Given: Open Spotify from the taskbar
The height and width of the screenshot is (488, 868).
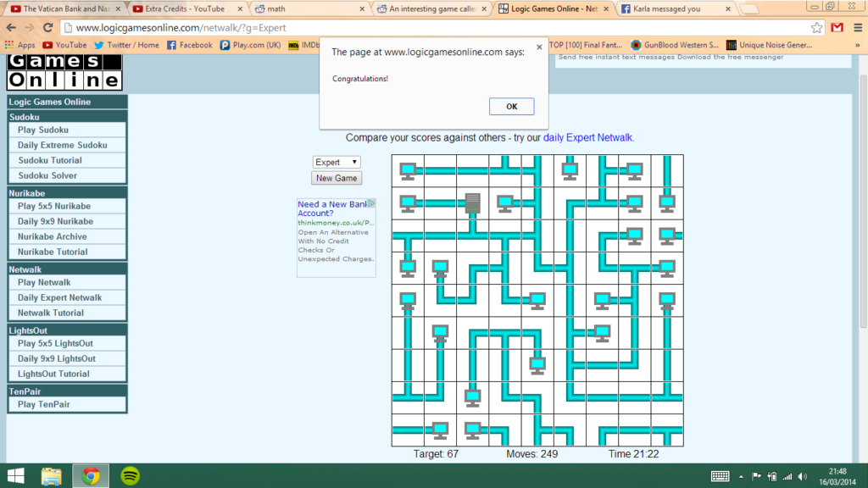Looking at the screenshot, I should coord(131,475).
